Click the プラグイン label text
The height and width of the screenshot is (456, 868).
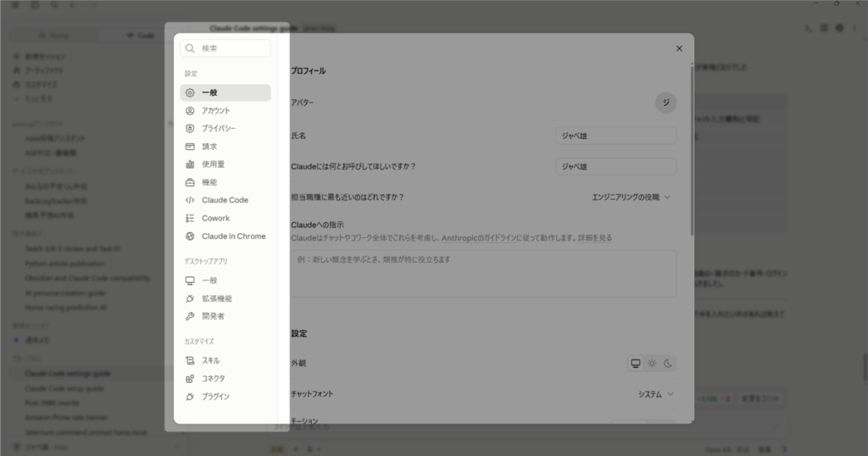coord(215,396)
